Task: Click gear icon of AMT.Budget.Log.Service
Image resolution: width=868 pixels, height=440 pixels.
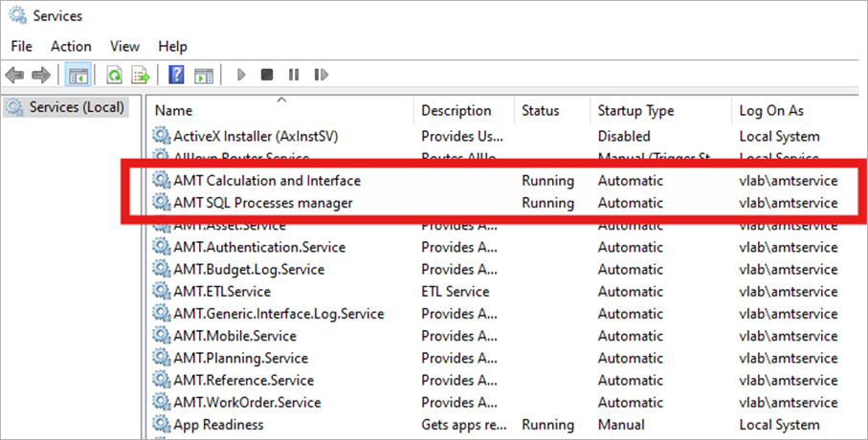Action: click(x=161, y=269)
